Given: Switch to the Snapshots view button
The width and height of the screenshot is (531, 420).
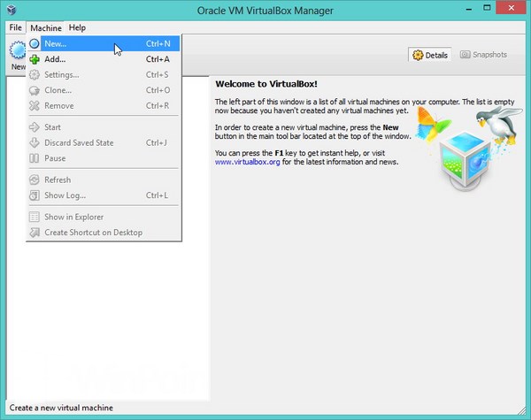Looking at the screenshot, I should pos(483,55).
